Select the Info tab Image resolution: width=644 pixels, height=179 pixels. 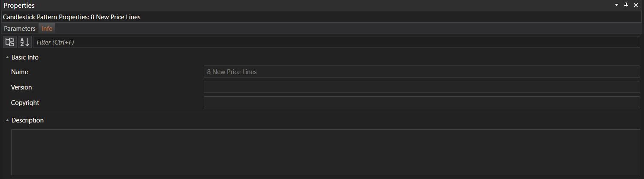pyautogui.click(x=47, y=29)
